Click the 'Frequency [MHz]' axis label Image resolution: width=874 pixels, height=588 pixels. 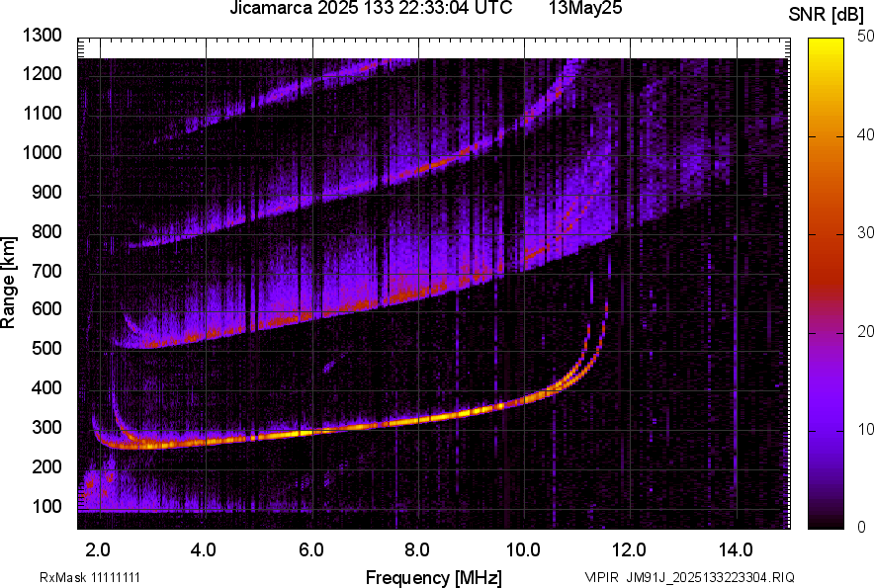tap(434, 577)
